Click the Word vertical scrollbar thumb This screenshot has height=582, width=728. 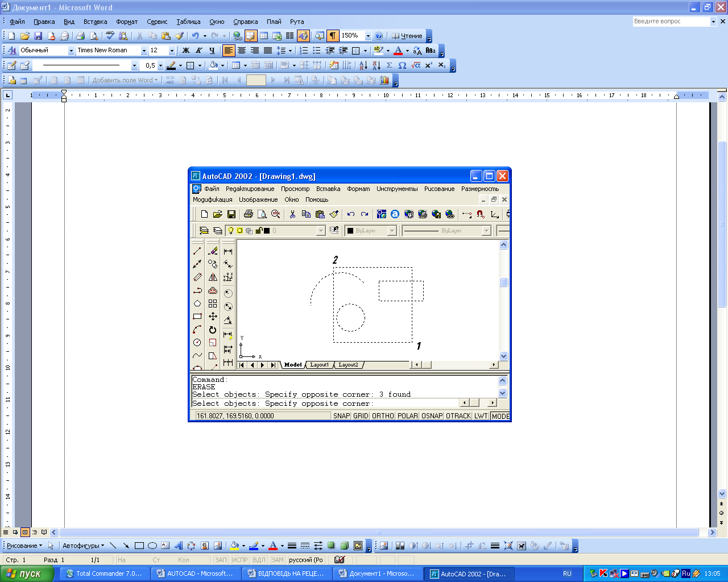tap(722, 225)
